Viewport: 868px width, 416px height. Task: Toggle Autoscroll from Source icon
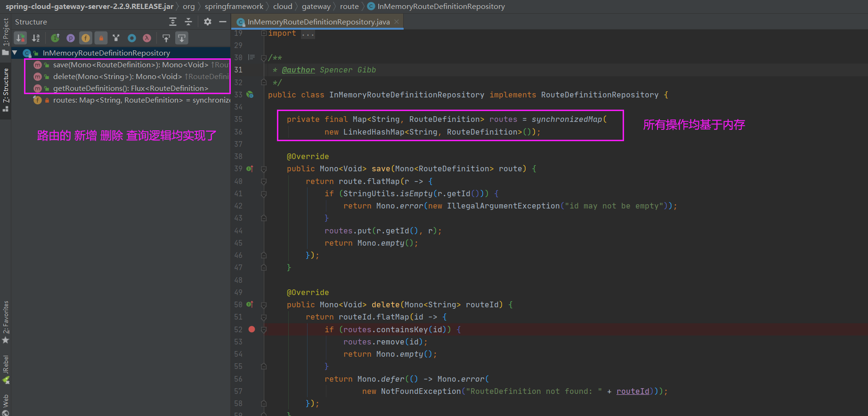[182, 38]
